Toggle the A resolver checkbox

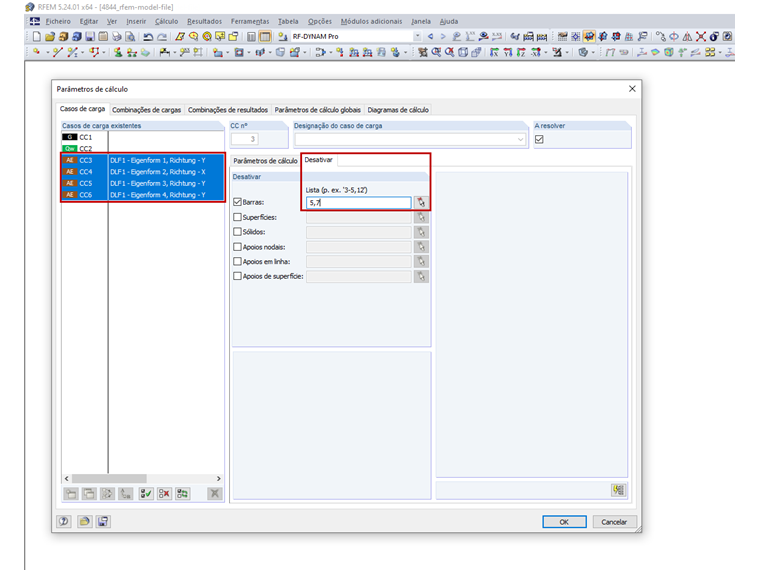point(539,139)
